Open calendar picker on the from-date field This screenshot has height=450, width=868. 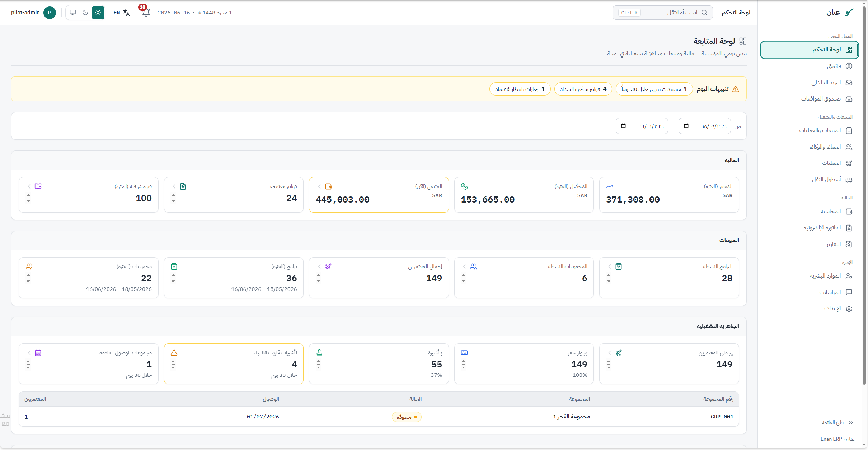point(686,126)
